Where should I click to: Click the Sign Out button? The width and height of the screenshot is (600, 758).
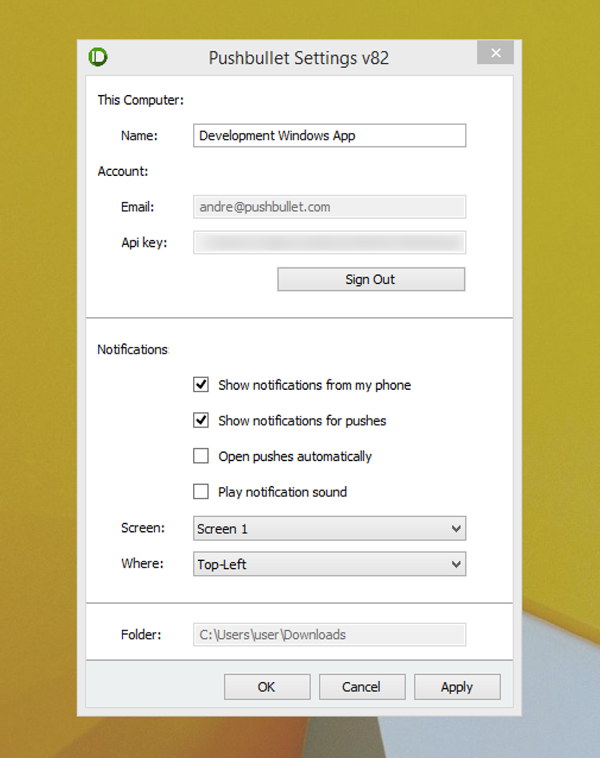click(x=371, y=279)
